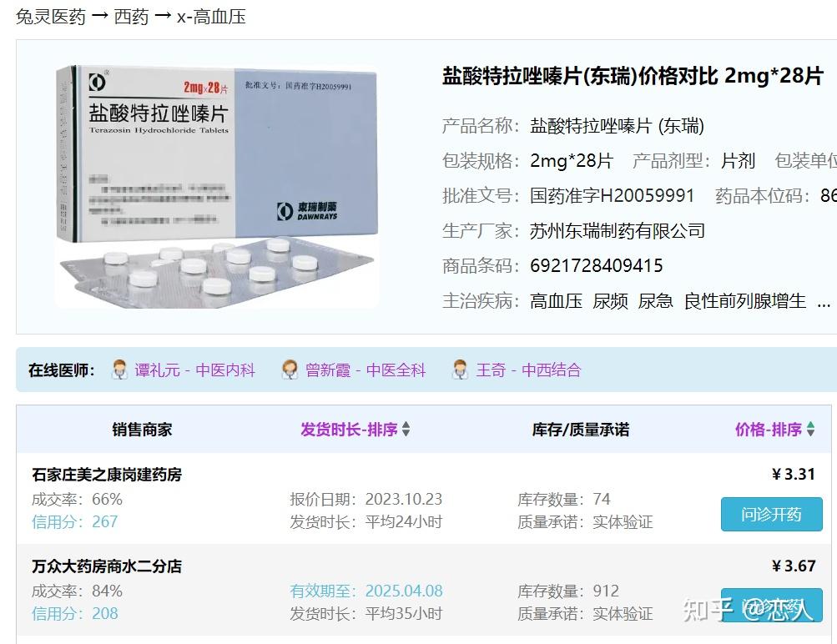Viewport: 837px width, 644px height.
Task: Consult doctor 谭礼元 - 中医内科
Action: pos(194,370)
